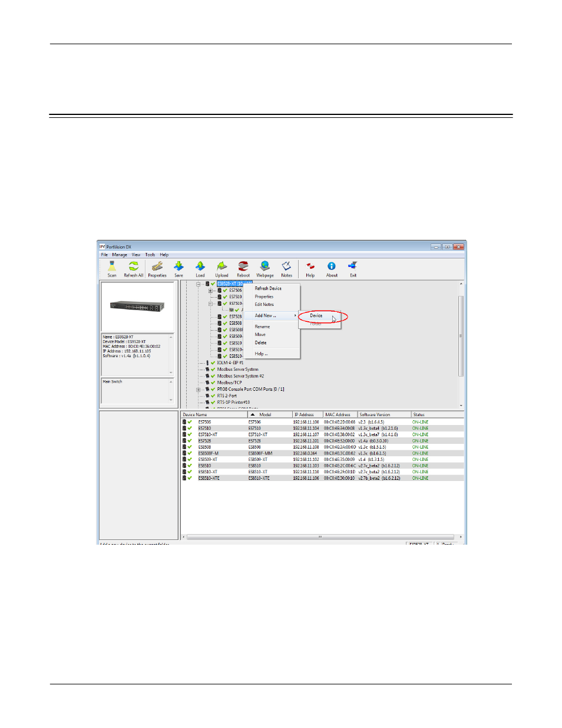Click the Upload toolbar icon
The width and height of the screenshot is (562, 728).
tap(222, 269)
